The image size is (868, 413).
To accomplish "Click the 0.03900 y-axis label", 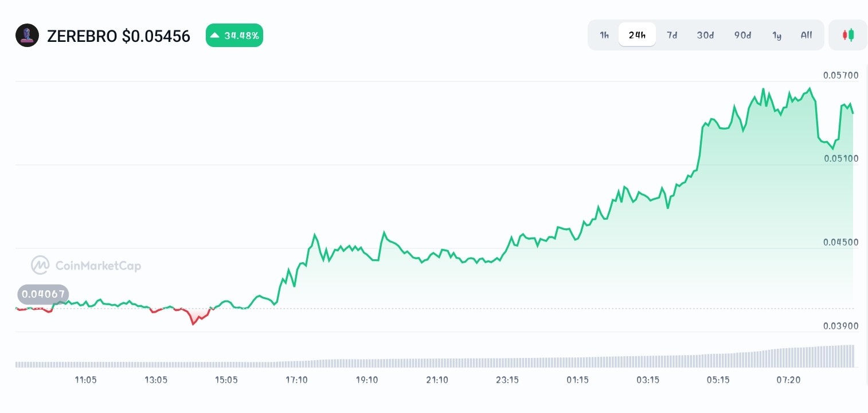I will 841,326.
